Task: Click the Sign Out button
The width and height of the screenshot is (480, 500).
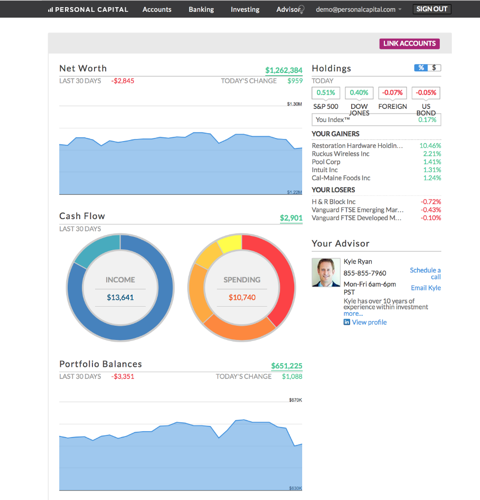Action: point(432,9)
